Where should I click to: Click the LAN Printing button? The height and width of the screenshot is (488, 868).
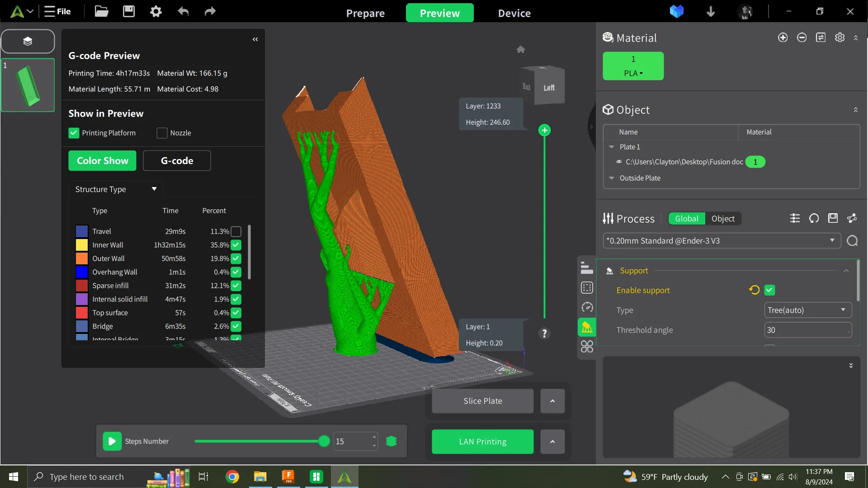click(482, 441)
